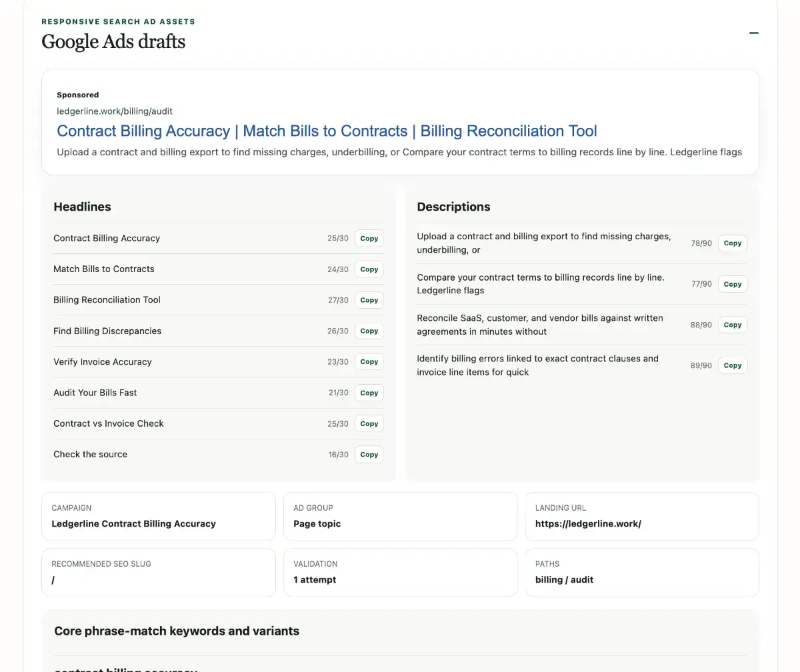This screenshot has height=672, width=800.
Task: Select the ledgerline.work/billing/audit display URL
Action: click(x=115, y=111)
